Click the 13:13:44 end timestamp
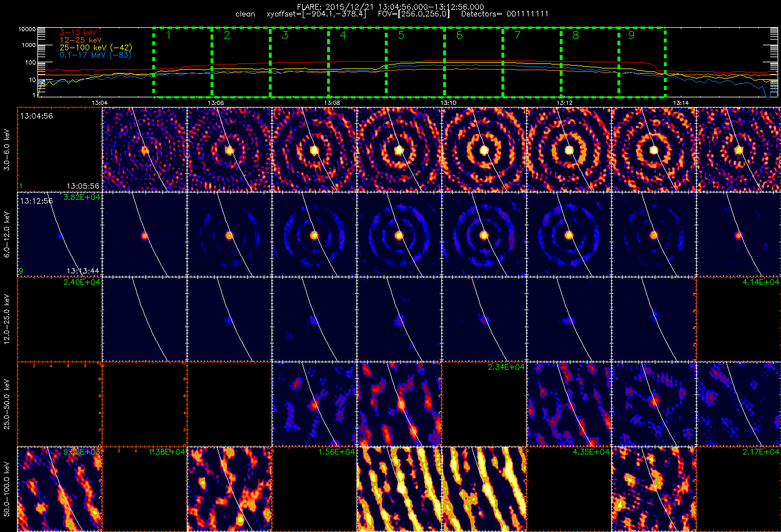This screenshot has height=532, width=781. (83, 271)
